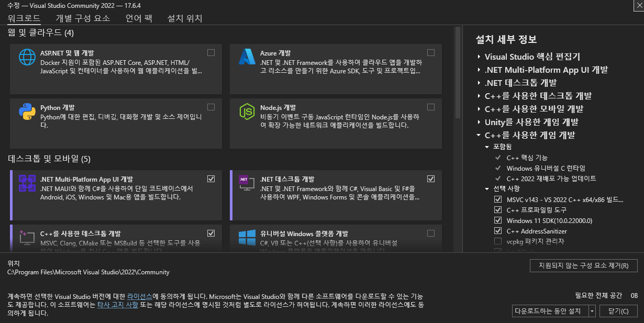
Task: Expand Visual Studio 핵심 편집기 details
Action: (x=479, y=57)
